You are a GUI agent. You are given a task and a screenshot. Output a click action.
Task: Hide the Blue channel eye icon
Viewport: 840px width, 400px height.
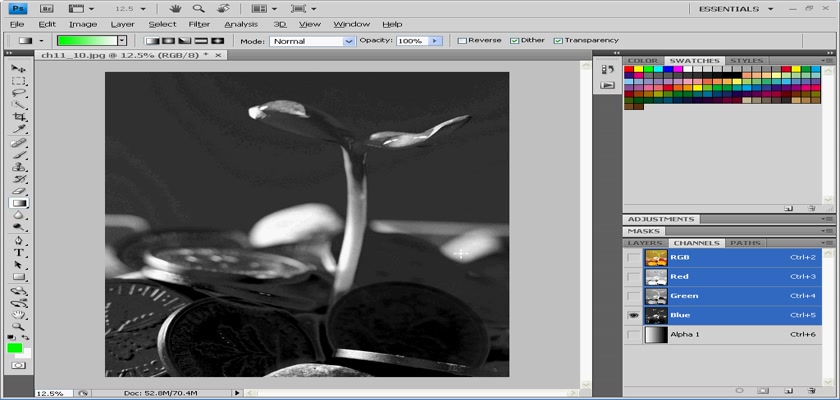pyautogui.click(x=634, y=315)
